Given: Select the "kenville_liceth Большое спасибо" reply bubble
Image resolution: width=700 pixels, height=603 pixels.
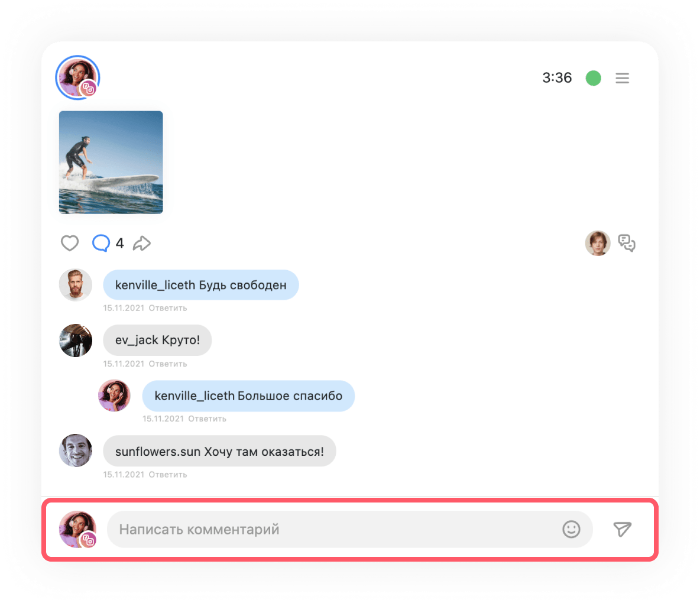Looking at the screenshot, I should [248, 396].
